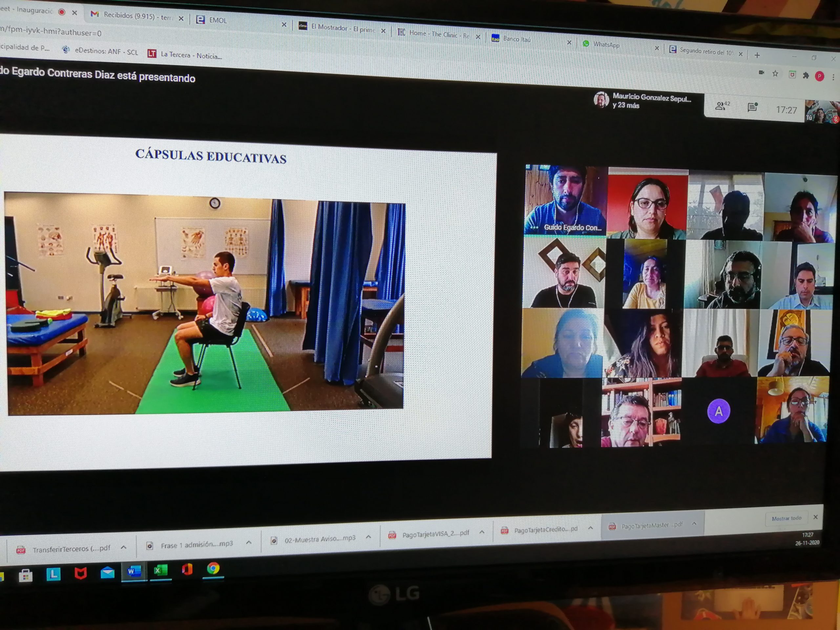
Task: Open McAfee from the taskbar
Action: tap(80, 573)
